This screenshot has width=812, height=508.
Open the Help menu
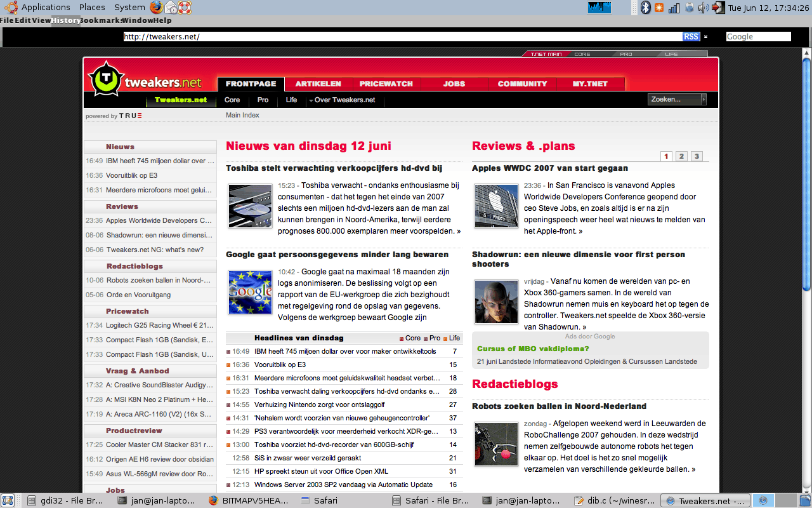click(162, 20)
